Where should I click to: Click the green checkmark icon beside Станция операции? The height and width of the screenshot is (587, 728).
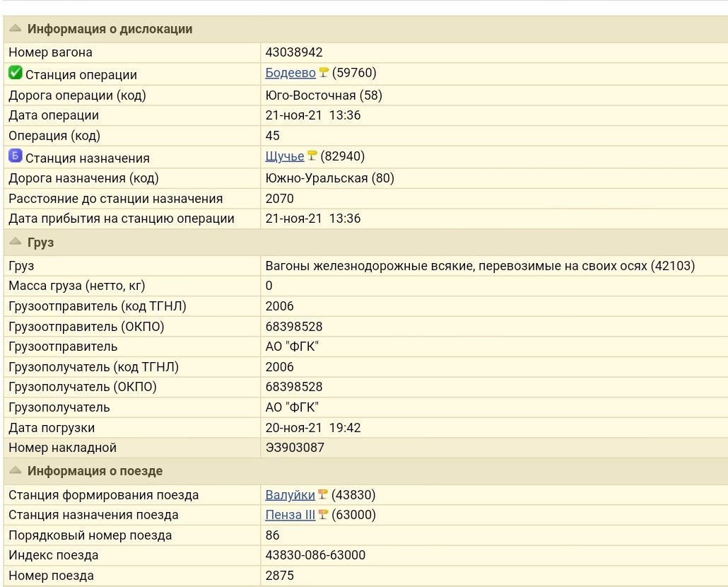[15, 73]
